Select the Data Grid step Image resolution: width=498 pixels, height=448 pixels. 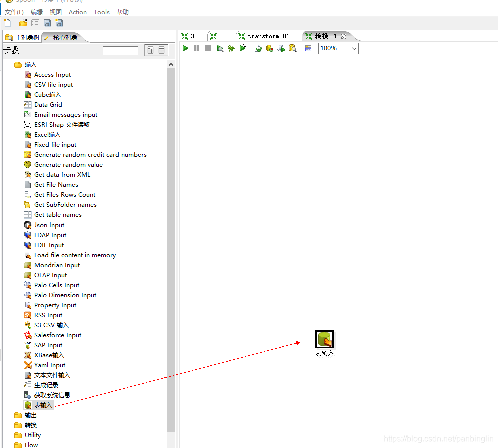pos(43,105)
